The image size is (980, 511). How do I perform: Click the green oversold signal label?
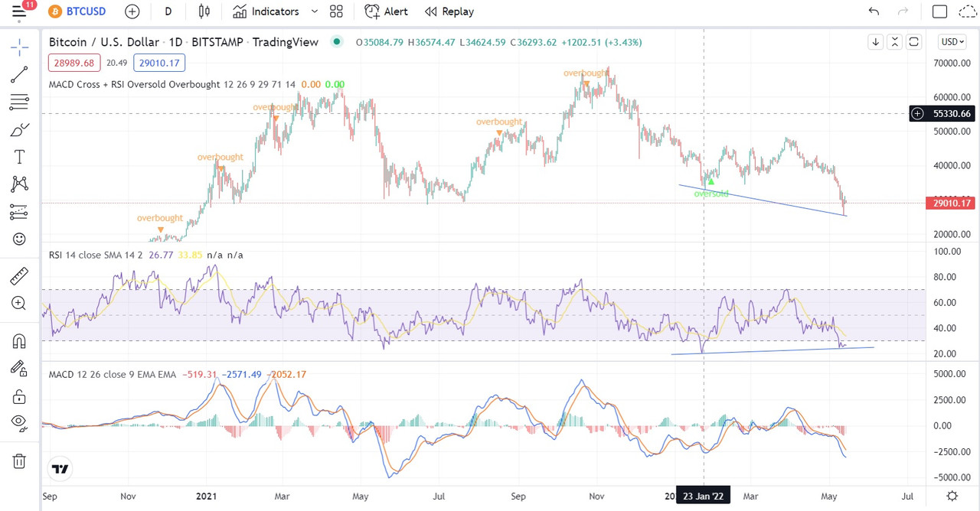click(711, 194)
